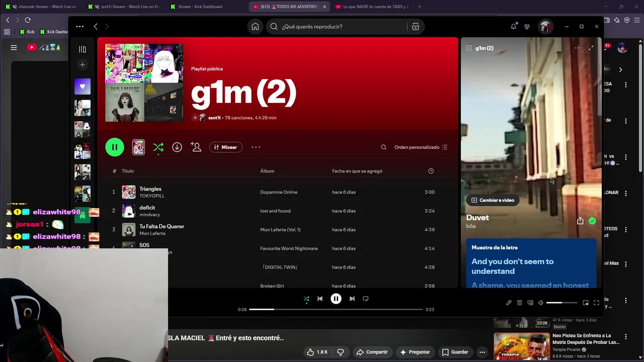This screenshot has width=644, height=362.
Task: Open Spotify notifications bell
Action: coord(513,27)
